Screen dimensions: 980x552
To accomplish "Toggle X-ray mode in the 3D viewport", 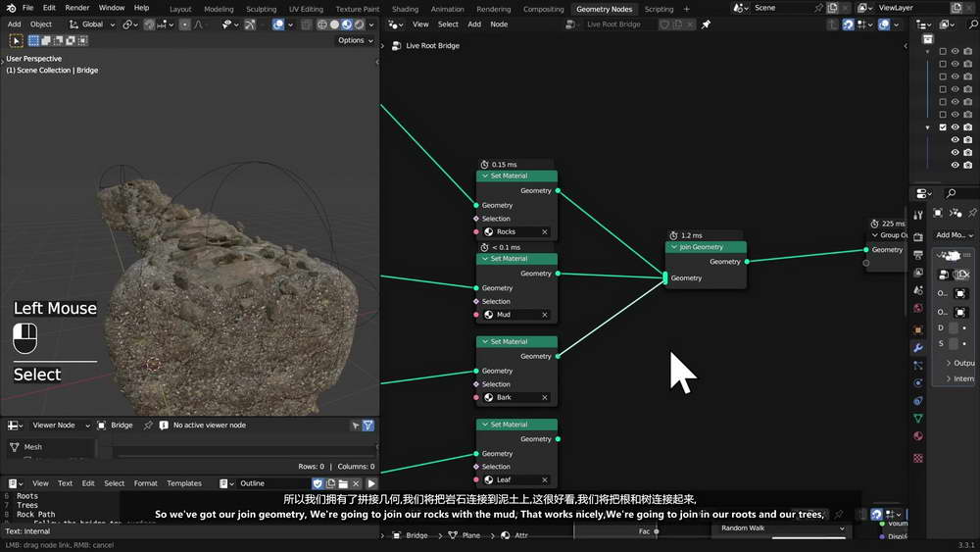I will (x=306, y=25).
